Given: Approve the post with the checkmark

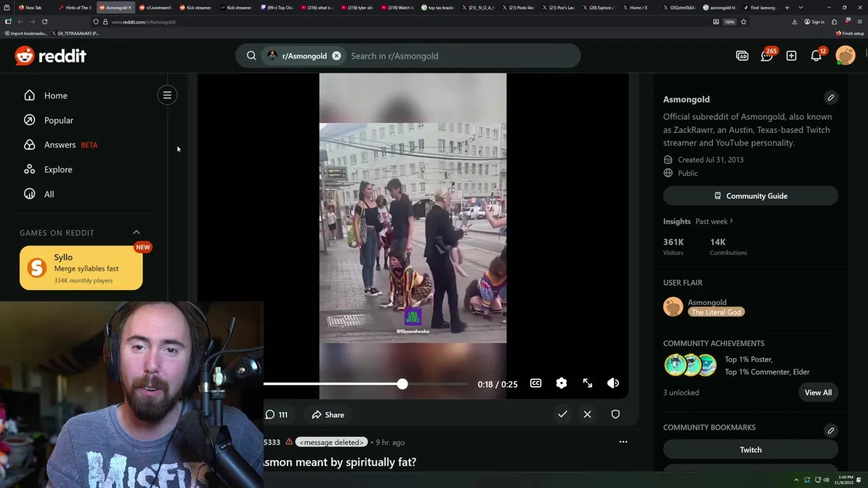Looking at the screenshot, I should point(562,414).
